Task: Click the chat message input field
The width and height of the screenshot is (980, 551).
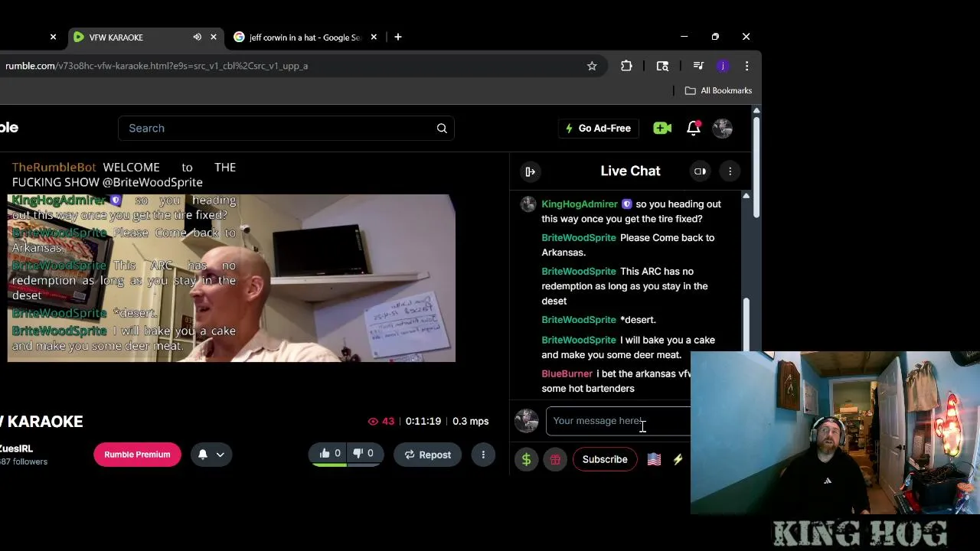Action: click(619, 421)
